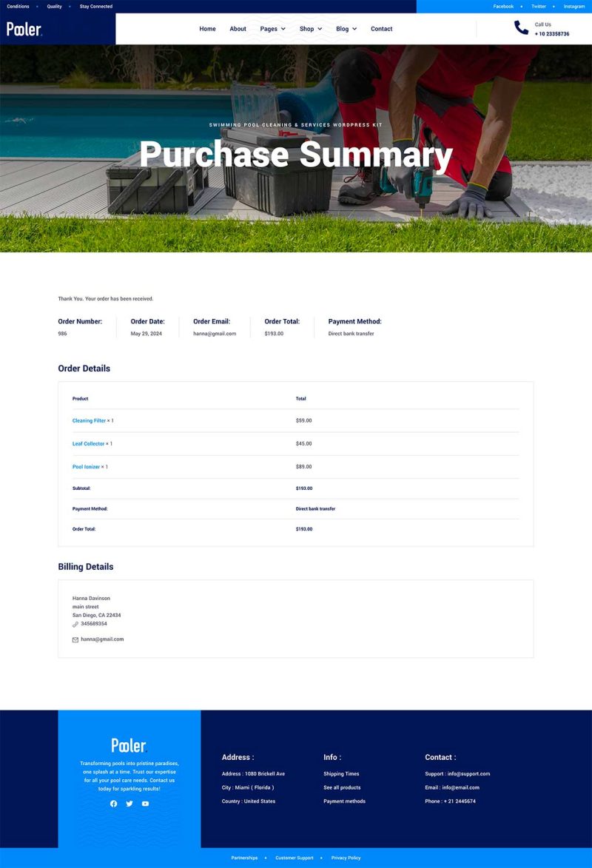This screenshot has width=592, height=868.
Task: Open the Cleaning Filter product link
Action: click(89, 420)
